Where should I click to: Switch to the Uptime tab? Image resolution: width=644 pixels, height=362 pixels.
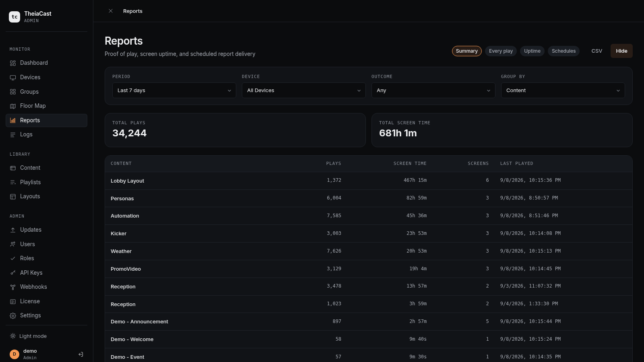point(532,51)
